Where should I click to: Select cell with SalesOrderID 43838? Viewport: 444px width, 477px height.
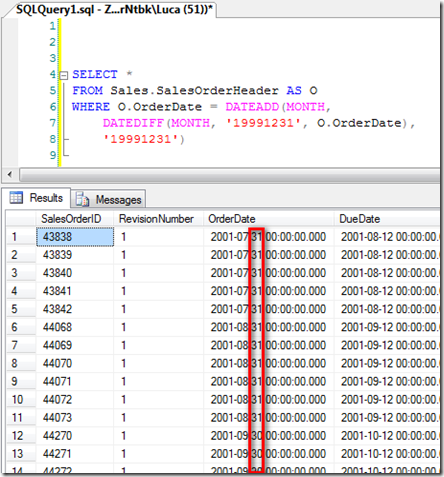(x=75, y=237)
